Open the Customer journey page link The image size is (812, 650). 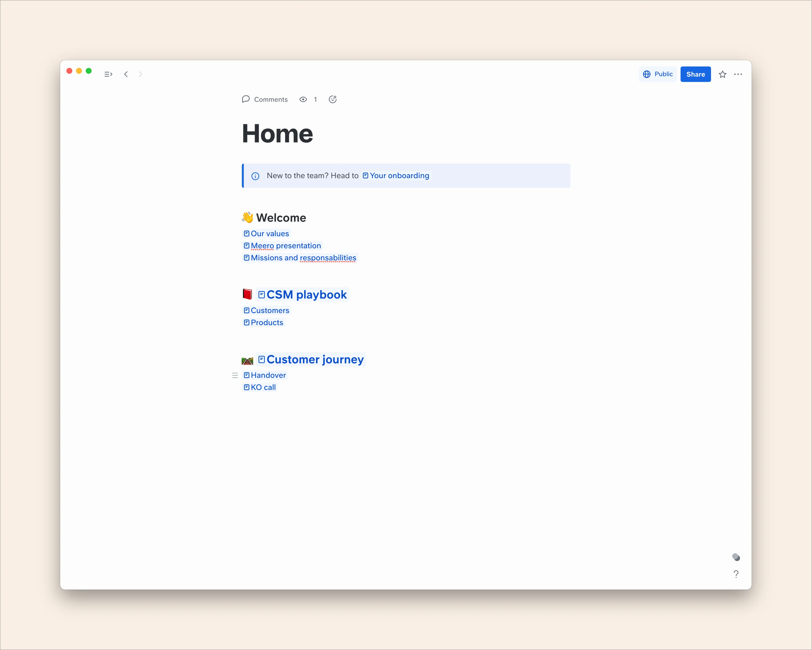click(311, 359)
